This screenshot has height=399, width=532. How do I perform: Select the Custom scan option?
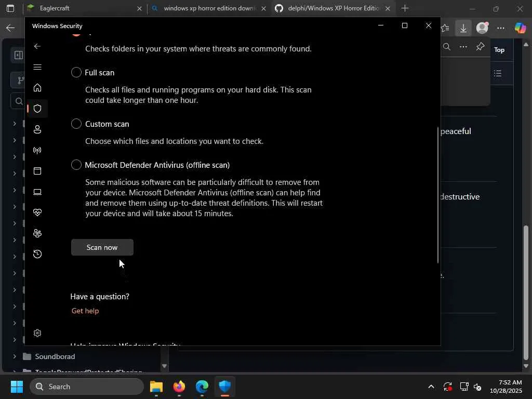76,124
